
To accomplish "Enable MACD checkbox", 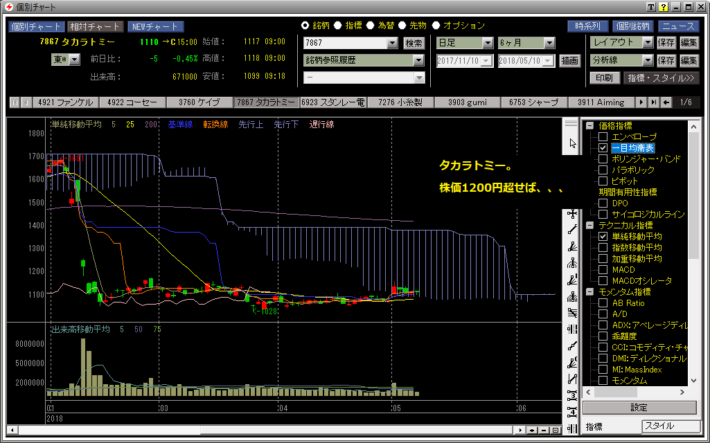I will (603, 270).
